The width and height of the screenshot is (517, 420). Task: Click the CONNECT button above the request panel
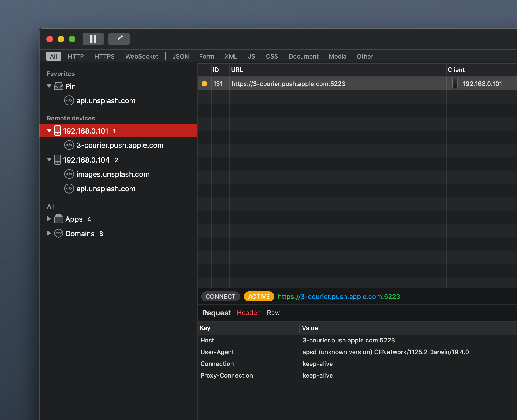point(220,296)
